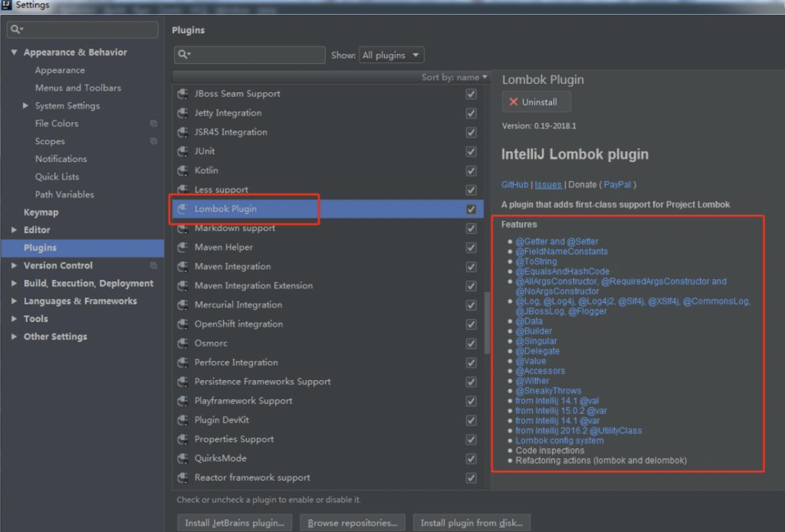Click the Osmorc plugin icon

coord(183,343)
